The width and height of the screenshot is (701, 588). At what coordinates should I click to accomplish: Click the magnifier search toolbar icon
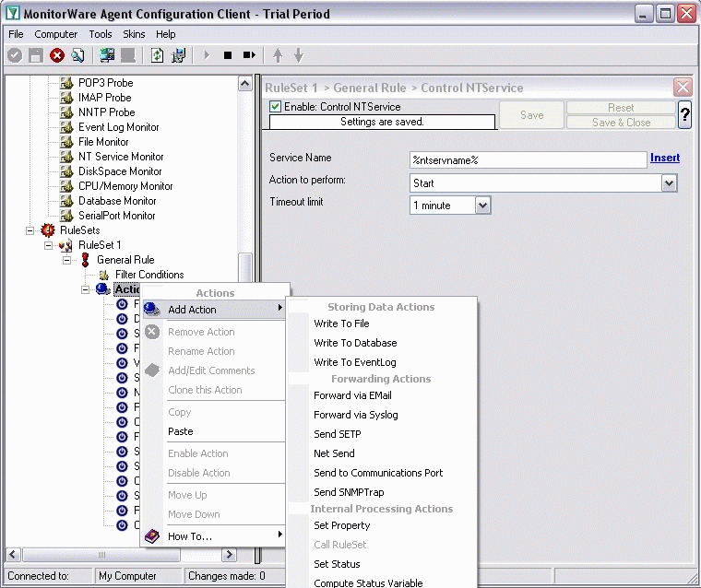pos(78,55)
